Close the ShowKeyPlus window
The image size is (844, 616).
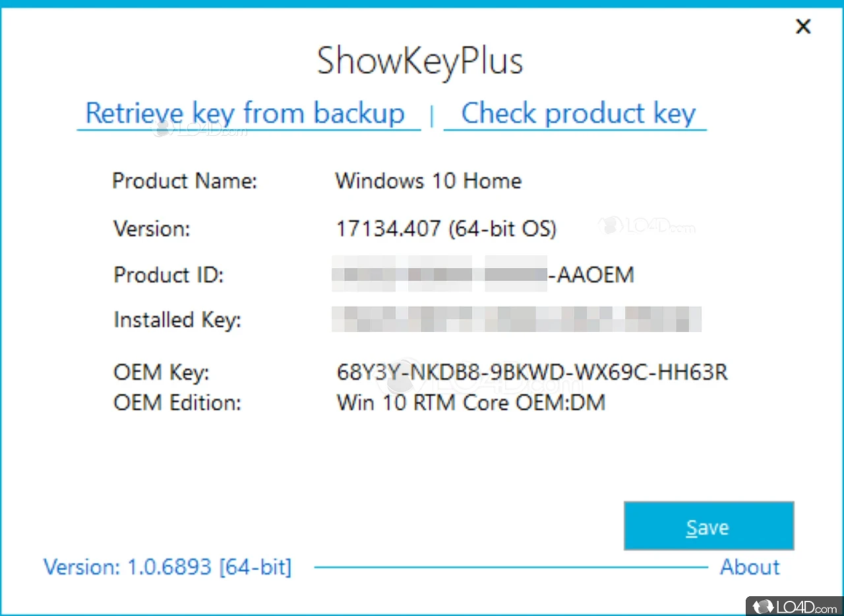802,27
